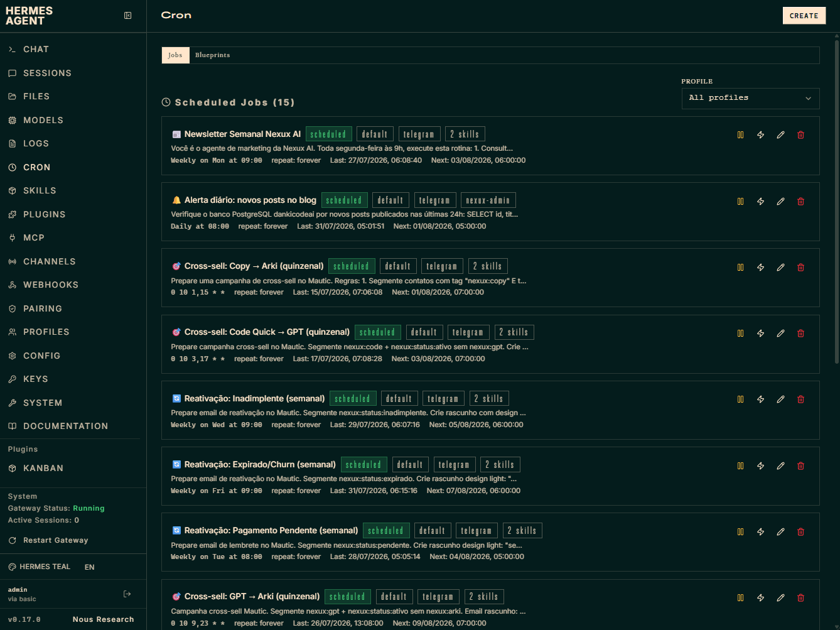Pause the Cross-sell Copy → Arki job
840x630 pixels.
[x=741, y=268]
